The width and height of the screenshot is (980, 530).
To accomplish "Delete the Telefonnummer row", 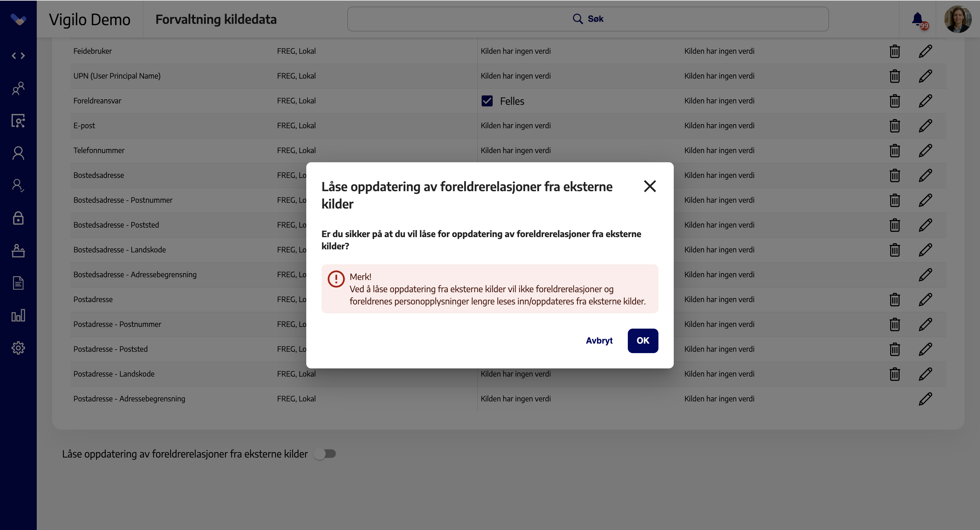I will (895, 151).
